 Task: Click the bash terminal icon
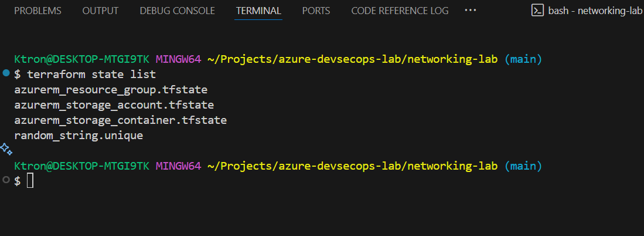pos(537,11)
